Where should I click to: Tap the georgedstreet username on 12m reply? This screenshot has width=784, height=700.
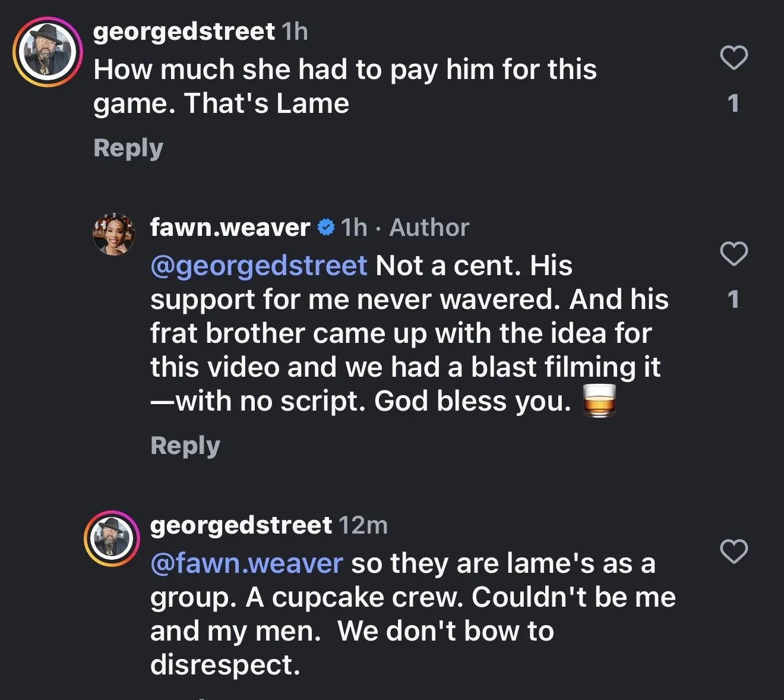click(x=241, y=526)
